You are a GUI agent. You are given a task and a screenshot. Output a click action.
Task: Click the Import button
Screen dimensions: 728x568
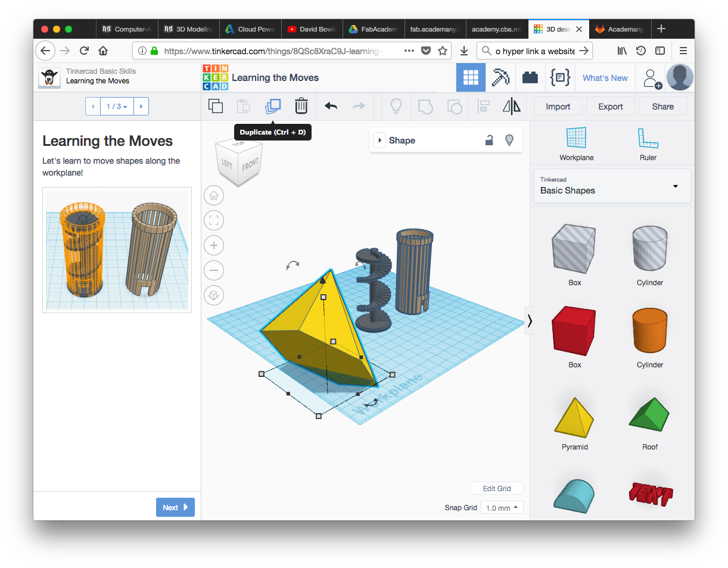(x=558, y=107)
